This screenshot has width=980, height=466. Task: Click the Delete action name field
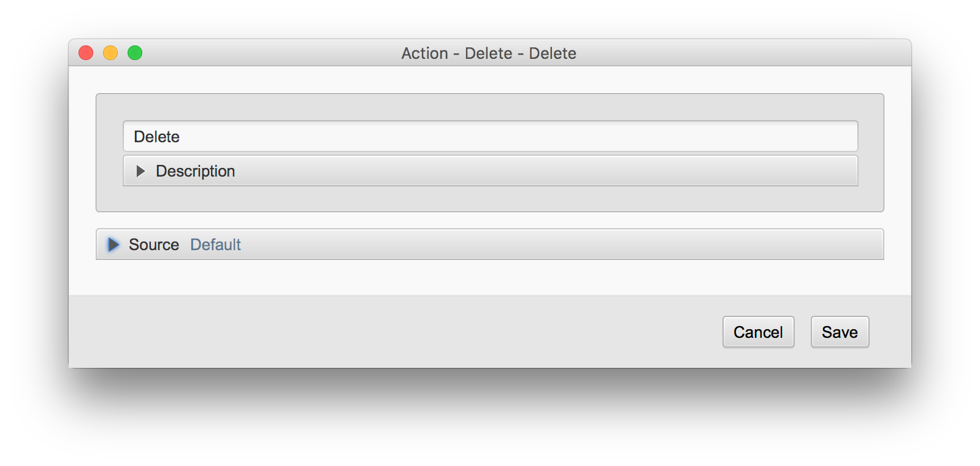[490, 136]
